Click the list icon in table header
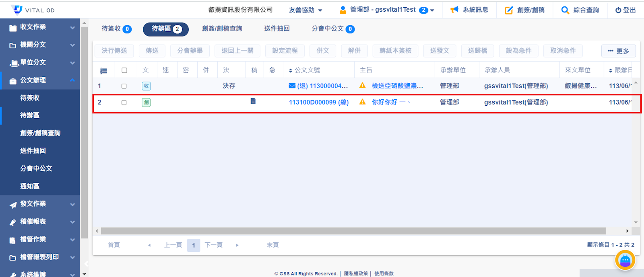This screenshot has height=277, width=644. (x=103, y=71)
